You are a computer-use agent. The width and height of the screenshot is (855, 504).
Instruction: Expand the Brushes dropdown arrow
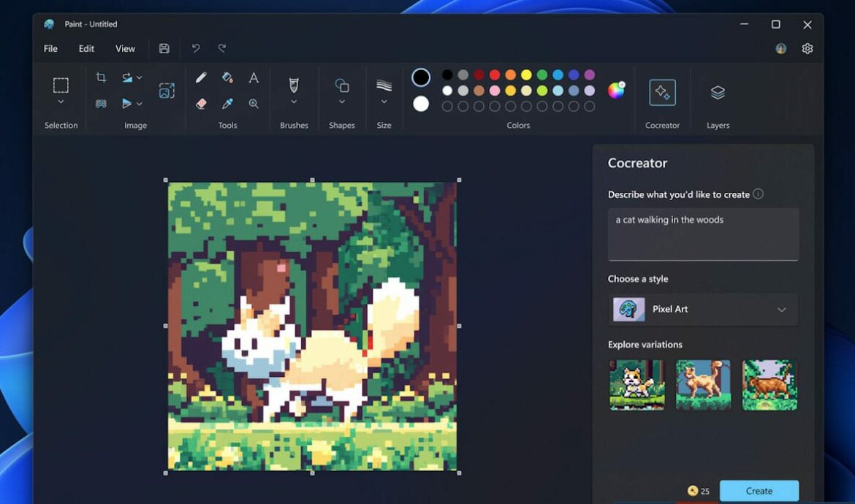294,102
